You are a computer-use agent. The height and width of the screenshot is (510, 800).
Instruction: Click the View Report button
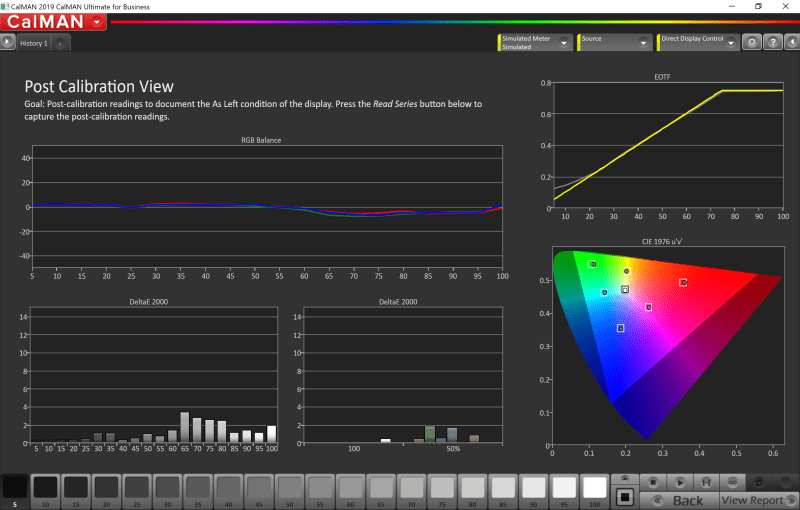(752, 499)
